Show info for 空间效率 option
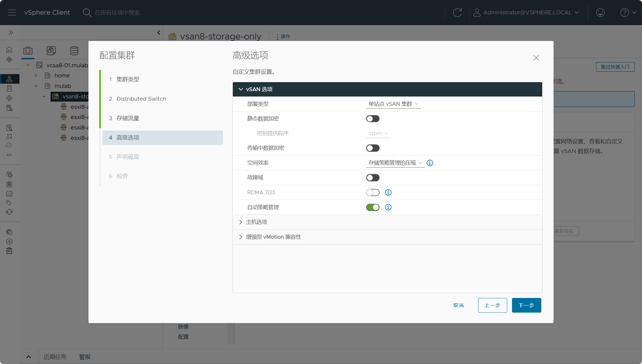This screenshot has width=642, height=364. pos(430,163)
